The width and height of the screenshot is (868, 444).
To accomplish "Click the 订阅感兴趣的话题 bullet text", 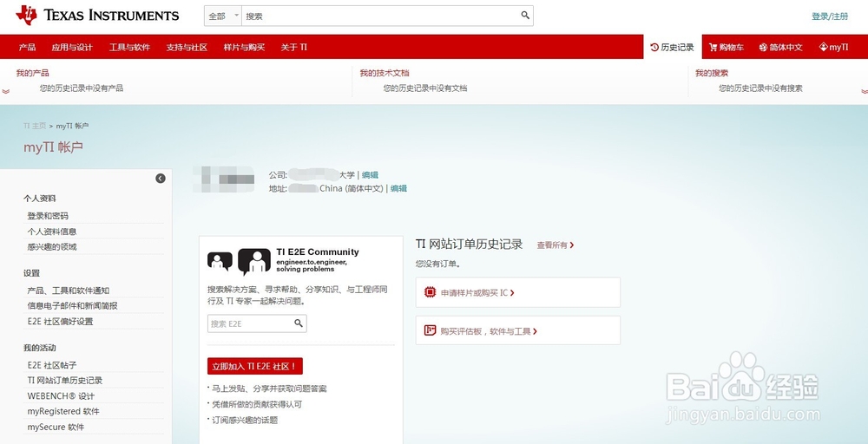I will click(245, 421).
